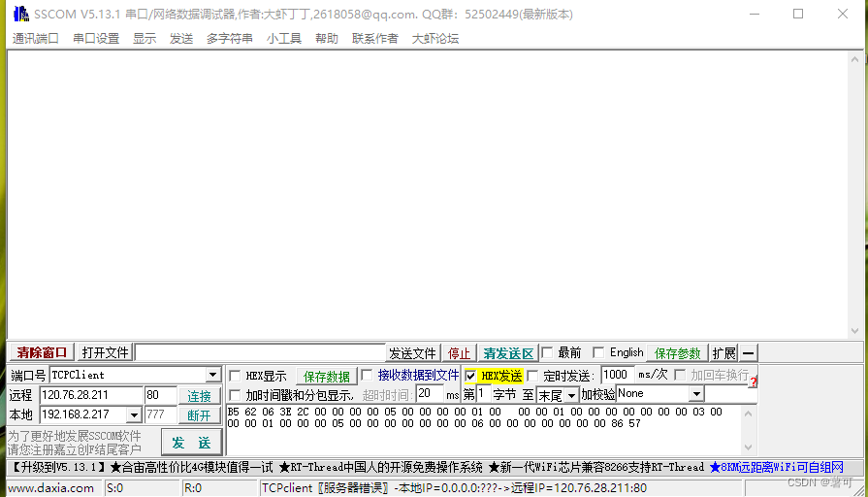
Task: Click the local port field 777
Action: pos(161,414)
